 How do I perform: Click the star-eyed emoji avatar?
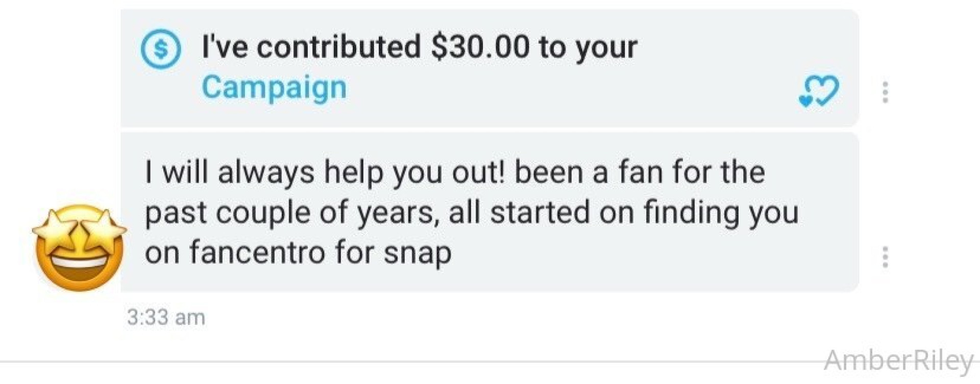click(79, 248)
